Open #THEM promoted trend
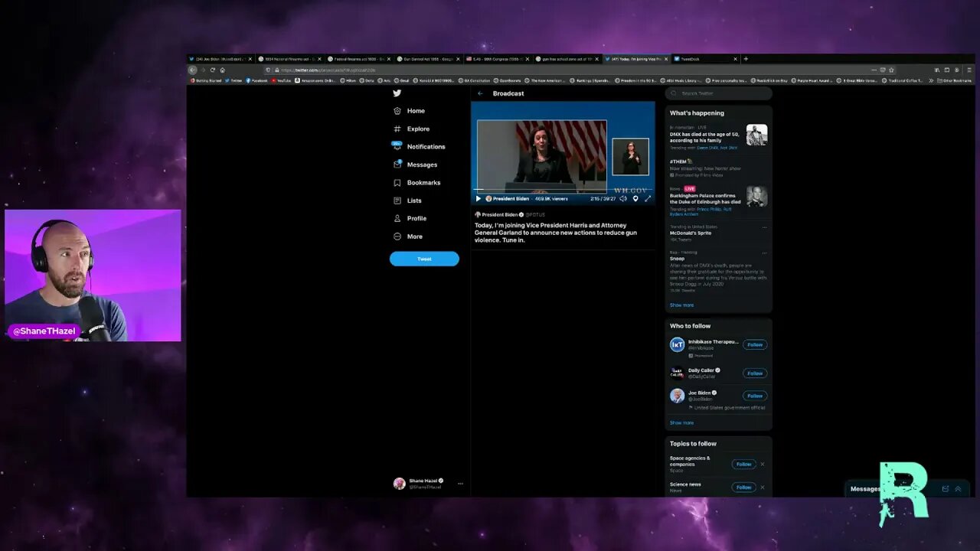 pos(718,168)
